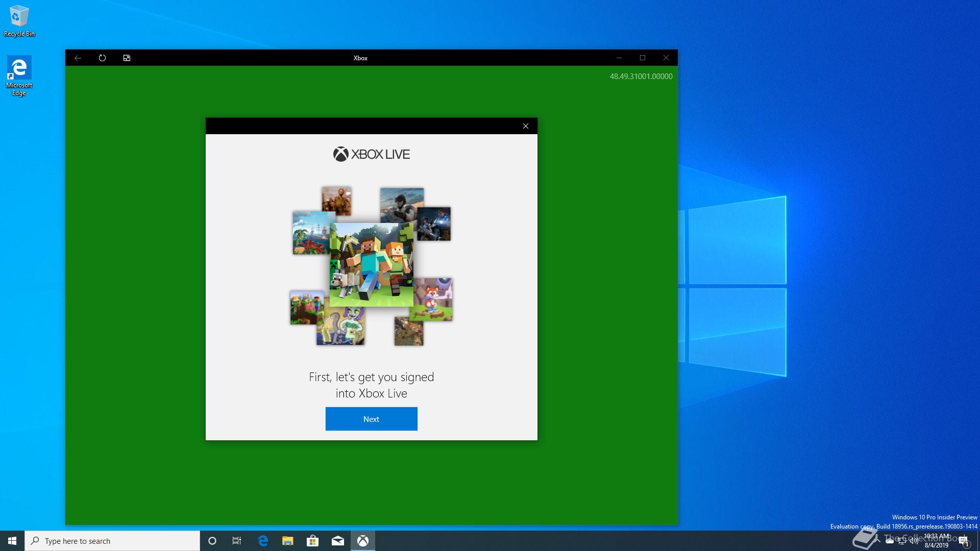This screenshot has height=551, width=980.
Task: Open Microsoft Edge from the taskbar
Action: click(x=263, y=541)
